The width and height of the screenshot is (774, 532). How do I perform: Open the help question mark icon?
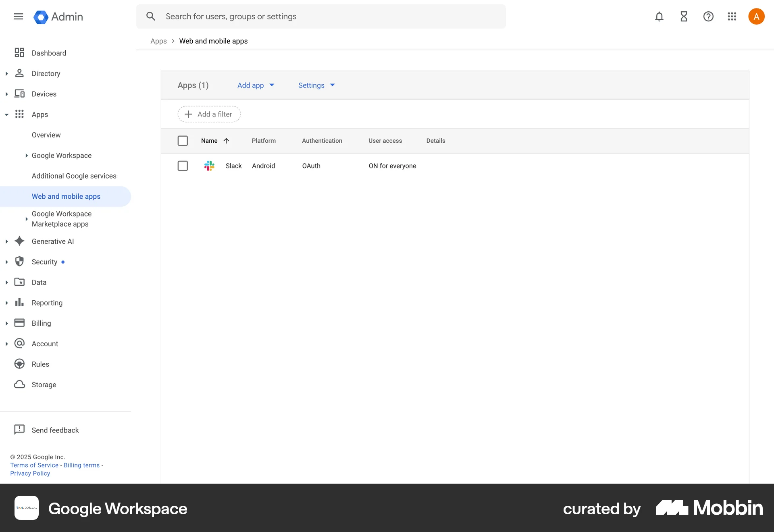(x=708, y=17)
